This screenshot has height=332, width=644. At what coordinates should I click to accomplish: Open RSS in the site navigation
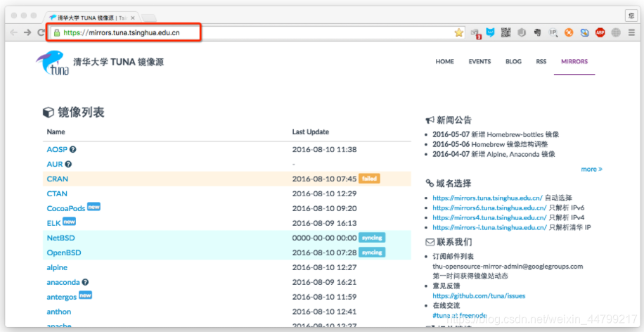pyautogui.click(x=541, y=62)
